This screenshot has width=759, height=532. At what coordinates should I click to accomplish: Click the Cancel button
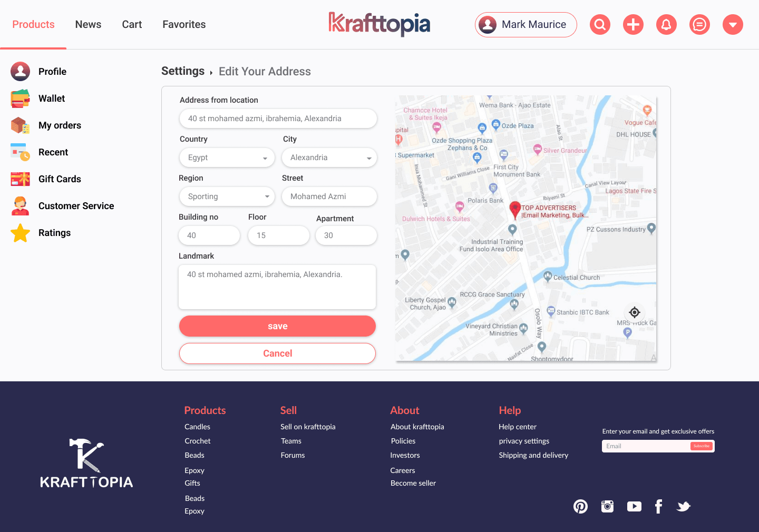pos(277,353)
